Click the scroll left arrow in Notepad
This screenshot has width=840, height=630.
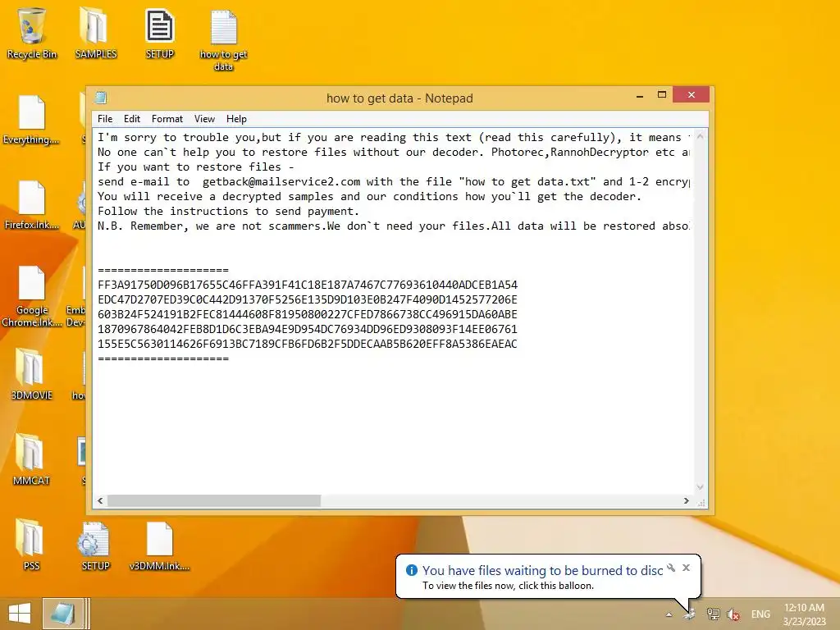tap(100, 501)
